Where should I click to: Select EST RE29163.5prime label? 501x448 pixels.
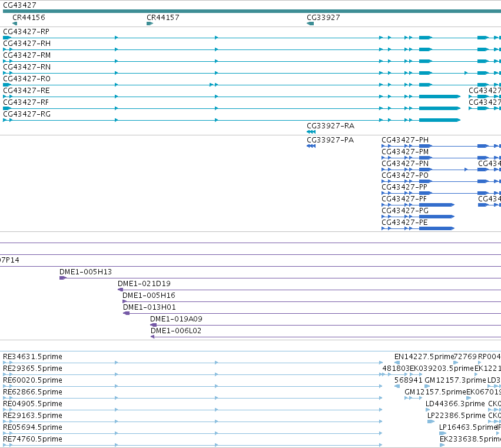click(32, 416)
